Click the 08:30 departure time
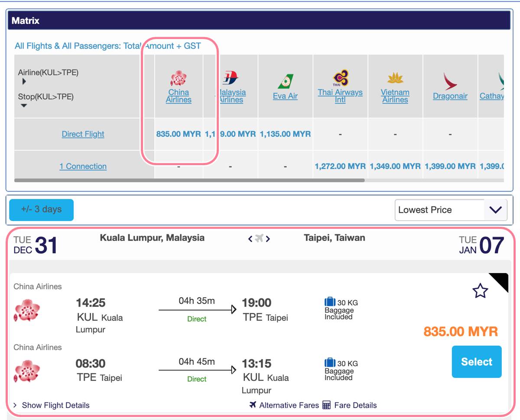Viewport: 520px width, 420px height. (91, 363)
